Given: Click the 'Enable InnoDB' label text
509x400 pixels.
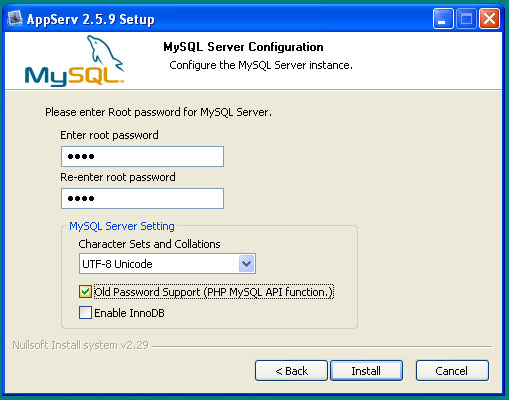Looking at the screenshot, I should [x=129, y=313].
